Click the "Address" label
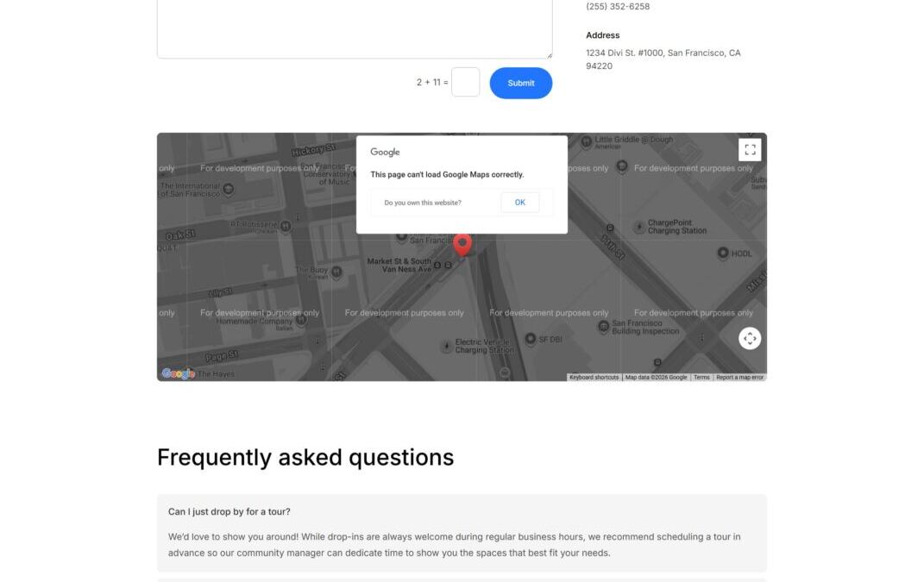Image resolution: width=924 pixels, height=582 pixels. click(x=602, y=35)
